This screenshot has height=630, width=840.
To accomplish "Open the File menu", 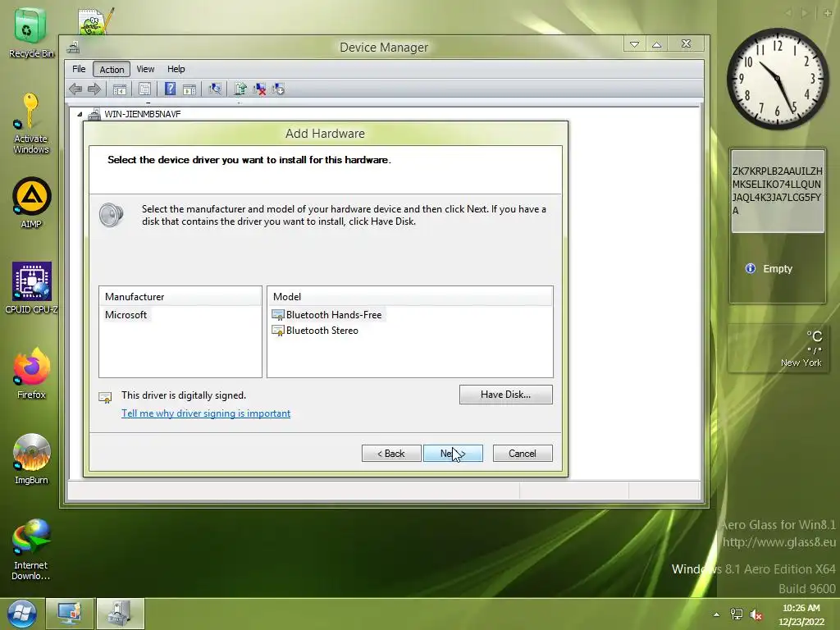I will pos(79,69).
